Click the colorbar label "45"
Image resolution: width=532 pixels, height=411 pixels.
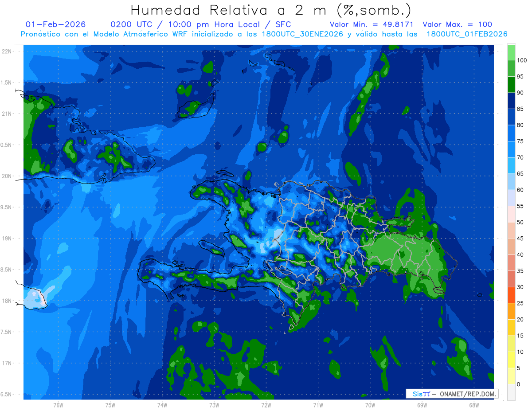(520, 239)
